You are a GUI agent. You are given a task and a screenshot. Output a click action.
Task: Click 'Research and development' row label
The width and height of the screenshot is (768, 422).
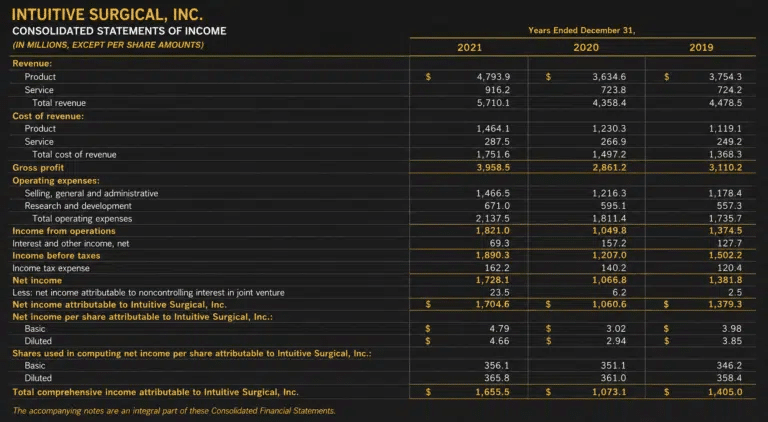pos(78,206)
